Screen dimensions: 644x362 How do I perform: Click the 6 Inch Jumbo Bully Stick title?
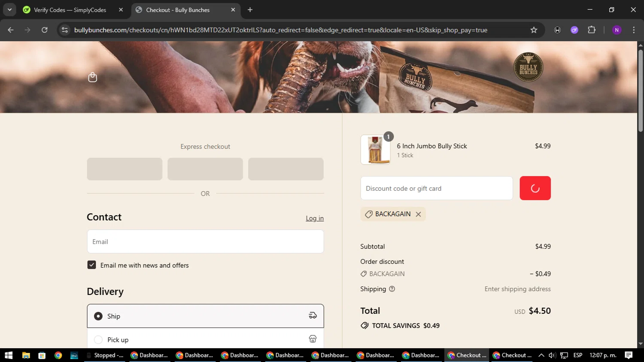432,146
